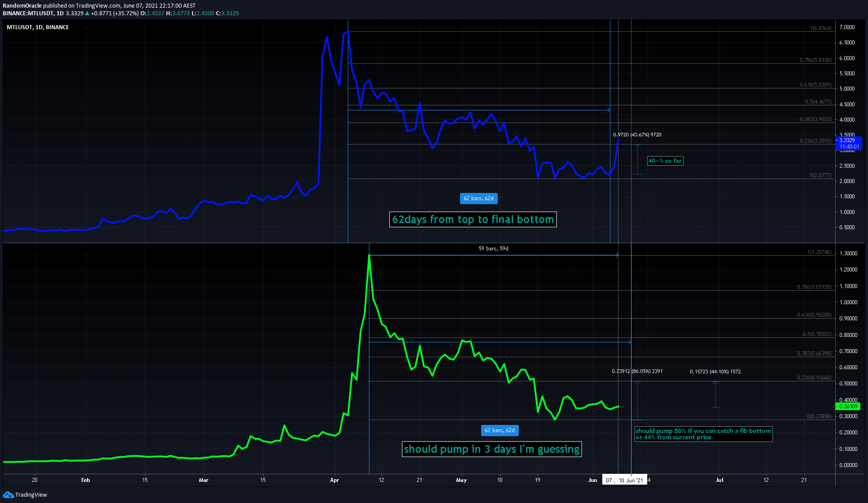Click the 7.0000 price axis value
This screenshot has width=868, height=503.
pyautogui.click(x=847, y=27)
